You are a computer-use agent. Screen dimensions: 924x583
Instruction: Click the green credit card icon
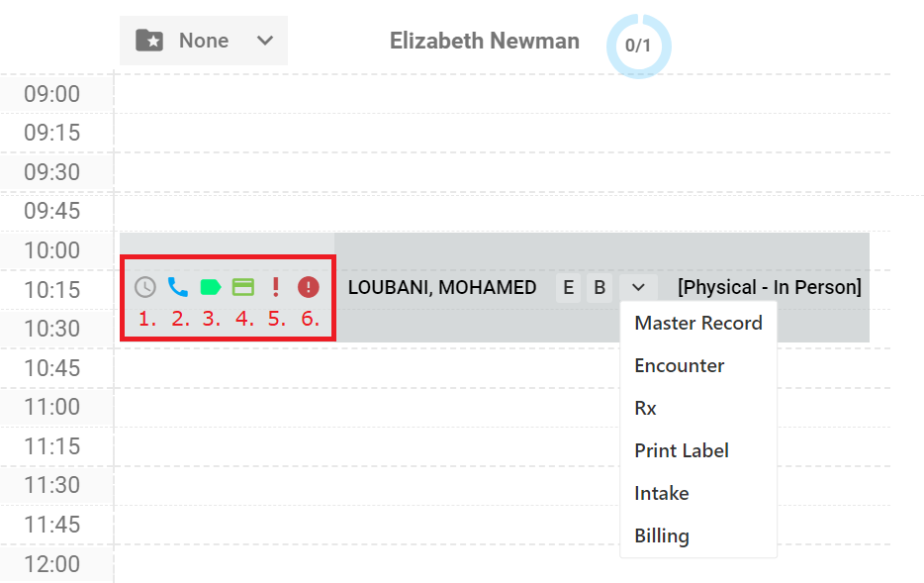(242, 287)
